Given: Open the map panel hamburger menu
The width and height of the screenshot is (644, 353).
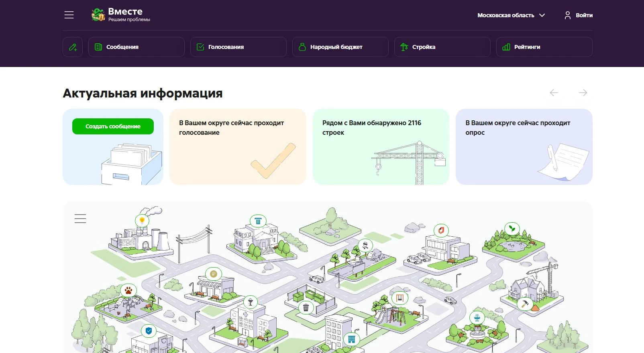Looking at the screenshot, I should pos(80,219).
